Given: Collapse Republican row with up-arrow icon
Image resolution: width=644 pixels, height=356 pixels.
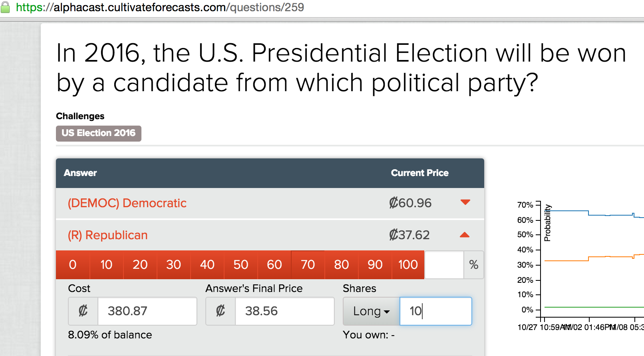Looking at the screenshot, I should click(465, 235).
